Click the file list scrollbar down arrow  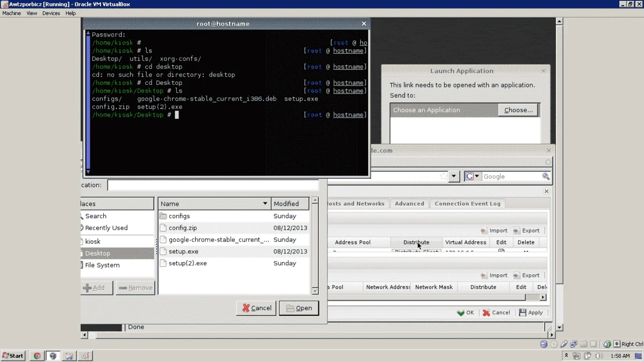coord(315,291)
